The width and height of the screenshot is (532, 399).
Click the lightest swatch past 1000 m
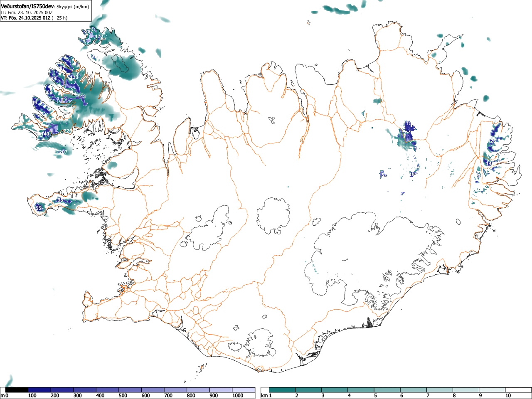pyautogui.click(x=244, y=390)
